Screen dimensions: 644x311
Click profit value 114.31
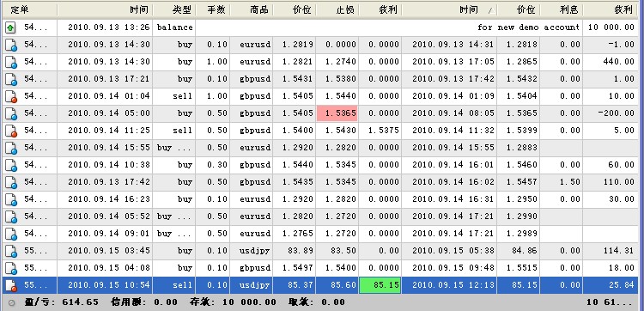click(x=618, y=251)
